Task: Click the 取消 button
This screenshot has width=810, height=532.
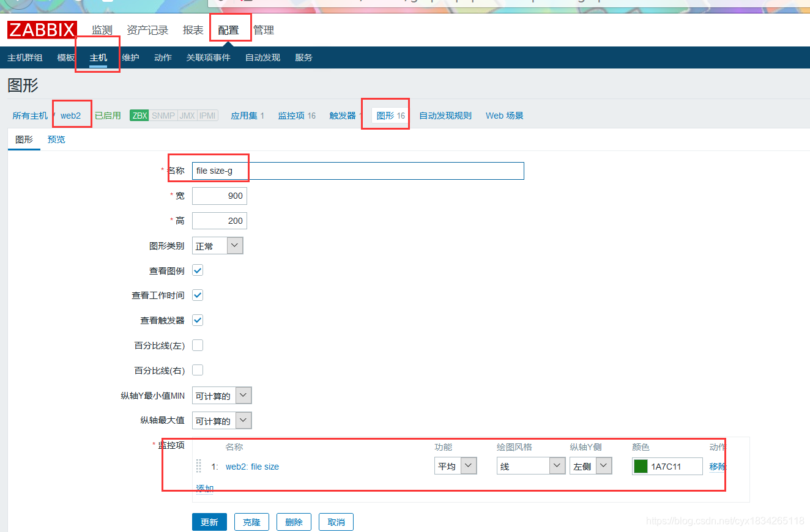Action: pyautogui.click(x=336, y=522)
